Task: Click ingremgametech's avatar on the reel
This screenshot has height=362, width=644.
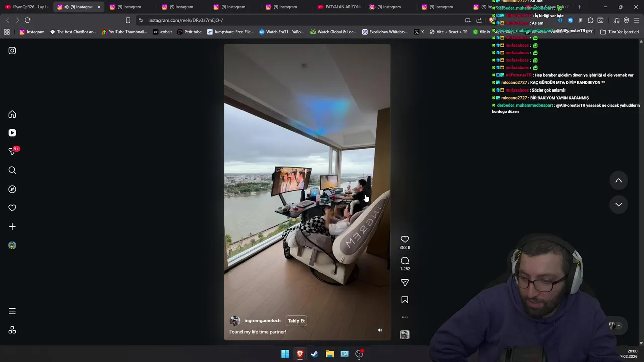Action: tap(235, 321)
